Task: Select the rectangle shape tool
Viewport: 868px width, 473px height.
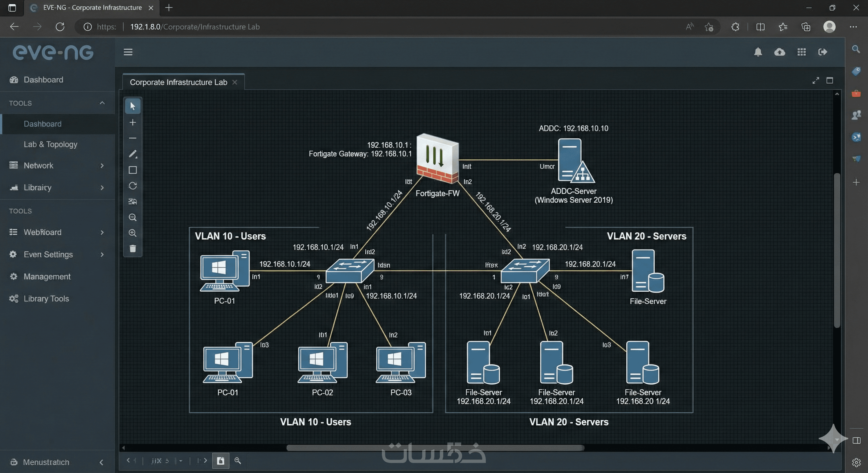Action: click(133, 170)
